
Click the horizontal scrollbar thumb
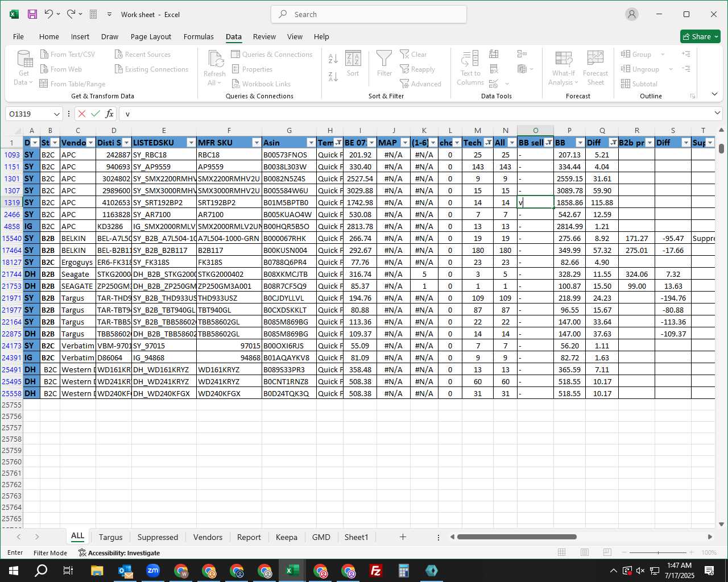click(516, 537)
